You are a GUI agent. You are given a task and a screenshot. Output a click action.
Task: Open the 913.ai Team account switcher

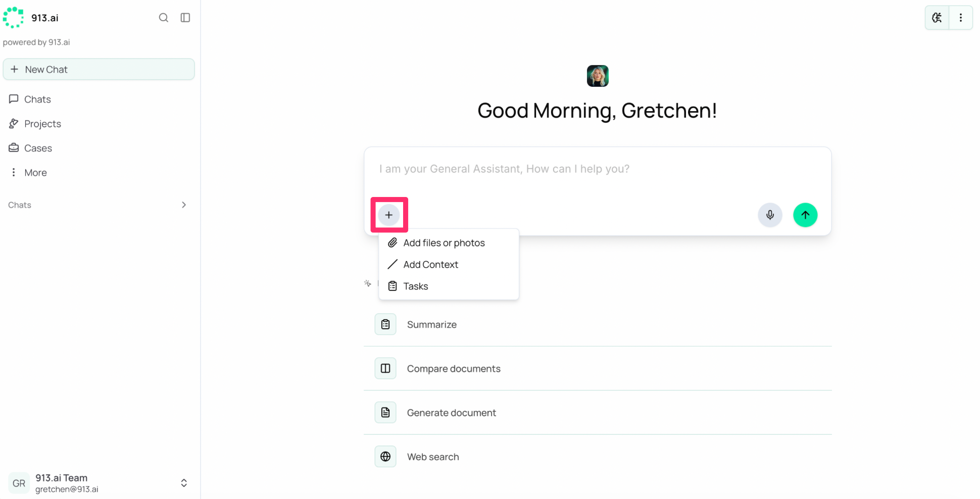[99, 483]
